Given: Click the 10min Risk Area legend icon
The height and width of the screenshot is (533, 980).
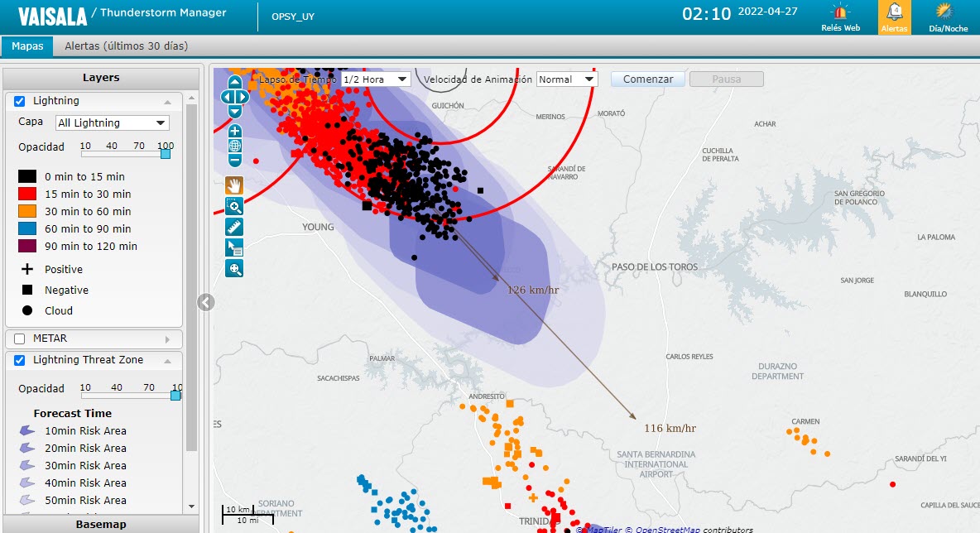Looking at the screenshot, I should (x=26, y=430).
